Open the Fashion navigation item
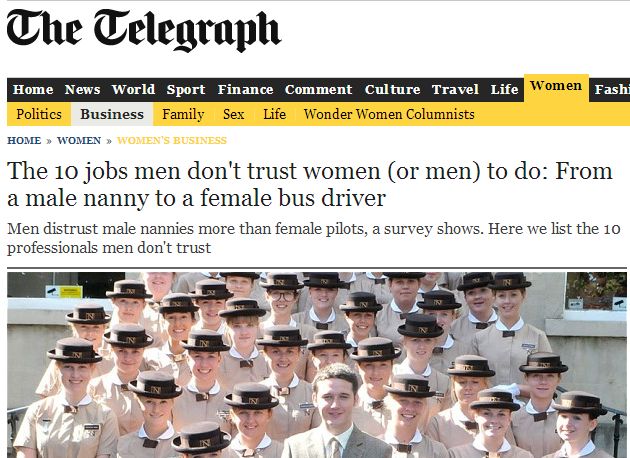The image size is (630, 458). 612,90
